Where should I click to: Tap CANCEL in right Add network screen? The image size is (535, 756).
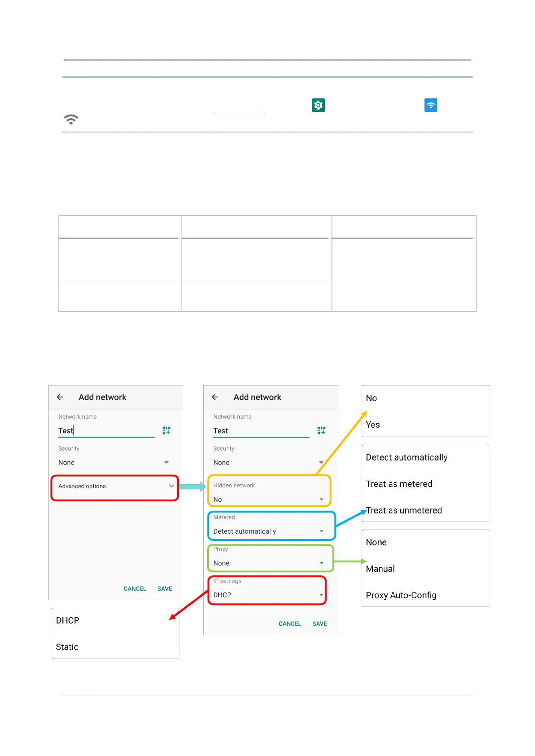click(290, 623)
